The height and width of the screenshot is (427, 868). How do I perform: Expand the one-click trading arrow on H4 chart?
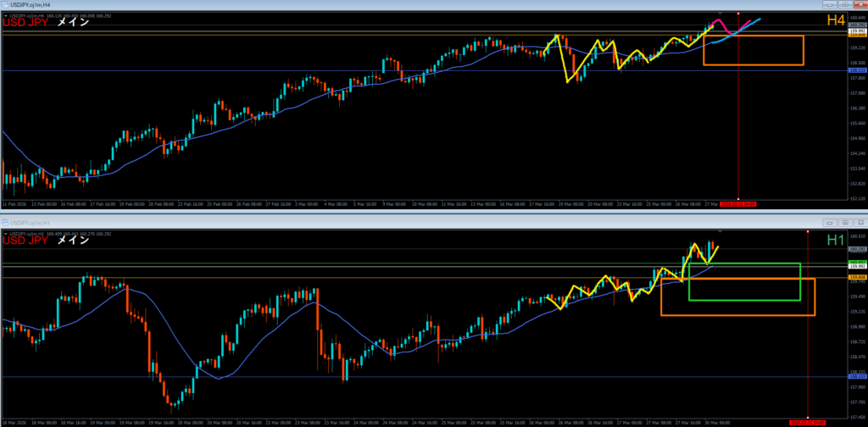pos(4,14)
